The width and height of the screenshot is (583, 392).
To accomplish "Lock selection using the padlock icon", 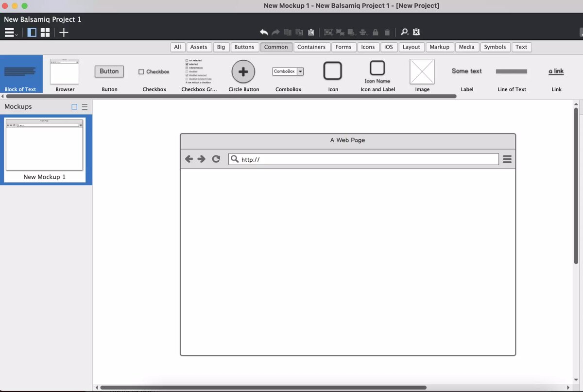I will pos(375,32).
